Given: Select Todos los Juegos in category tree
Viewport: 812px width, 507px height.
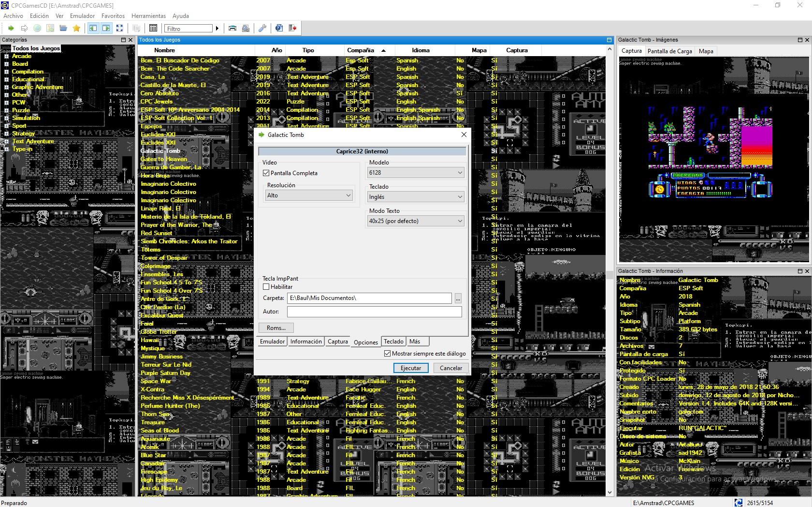Looking at the screenshot, I should [36, 48].
